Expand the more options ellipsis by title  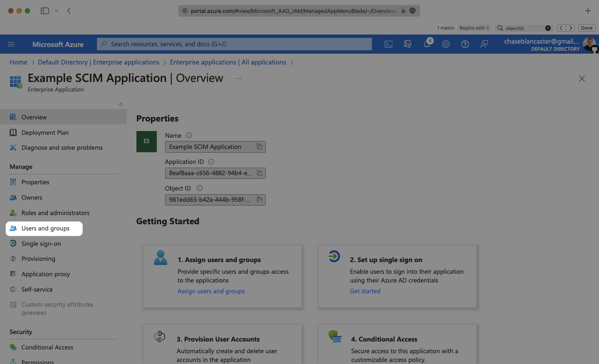(238, 79)
